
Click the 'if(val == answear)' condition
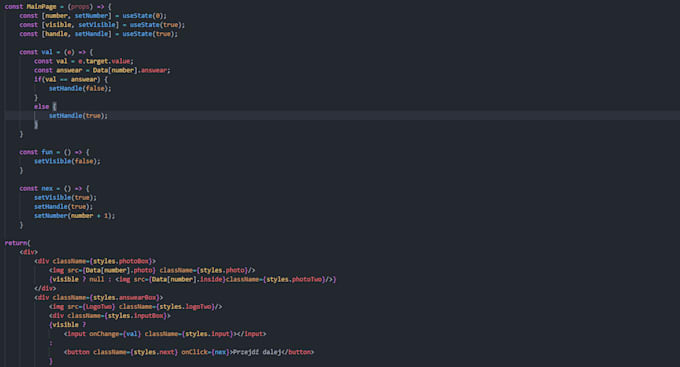point(67,79)
